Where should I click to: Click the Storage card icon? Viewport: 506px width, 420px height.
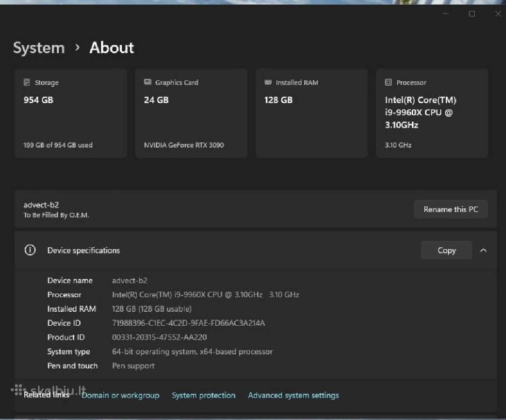27,82
